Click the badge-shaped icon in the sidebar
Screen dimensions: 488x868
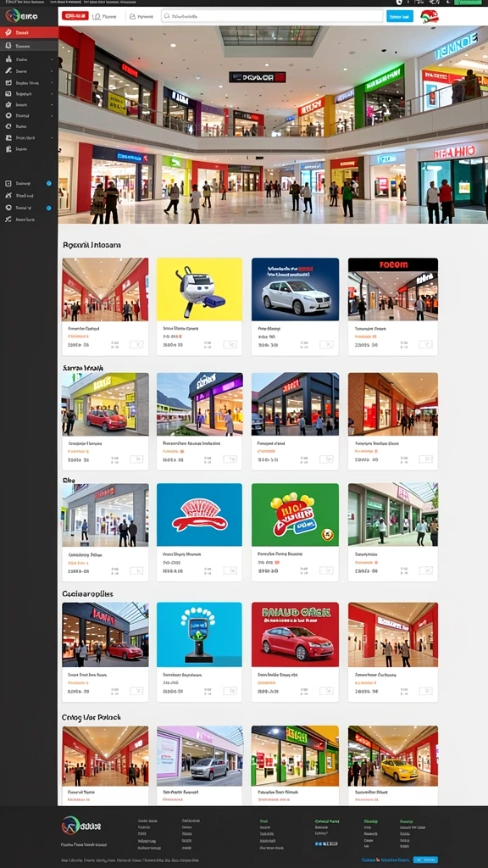(8, 104)
